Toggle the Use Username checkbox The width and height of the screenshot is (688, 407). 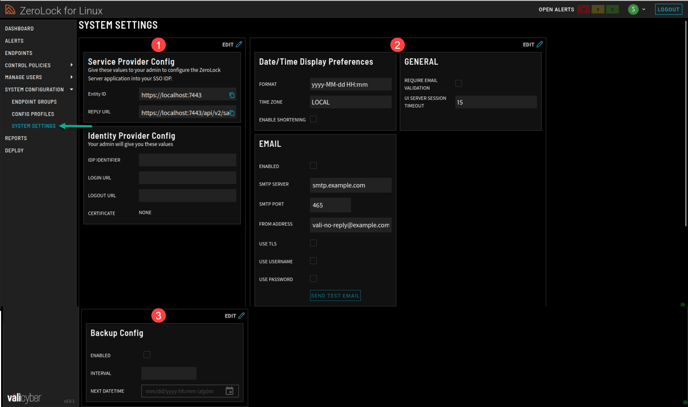tap(313, 261)
